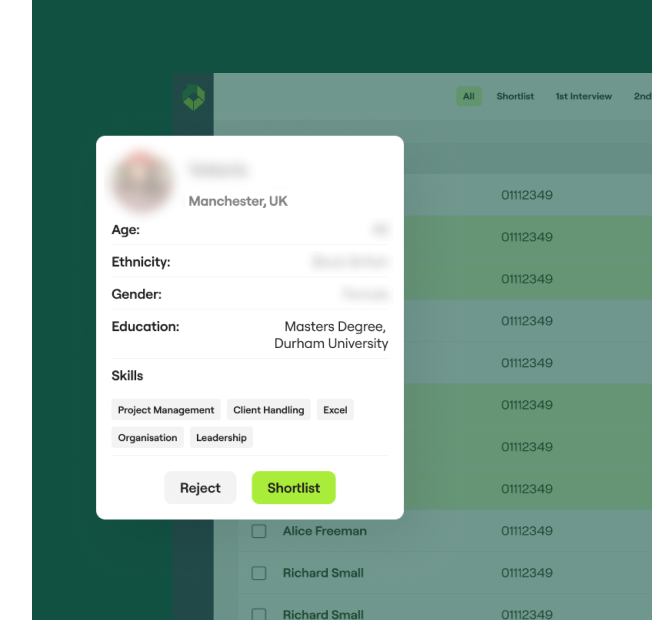Click the green Shortlist button on card
This screenshot has height=620, width=652.
(293, 488)
